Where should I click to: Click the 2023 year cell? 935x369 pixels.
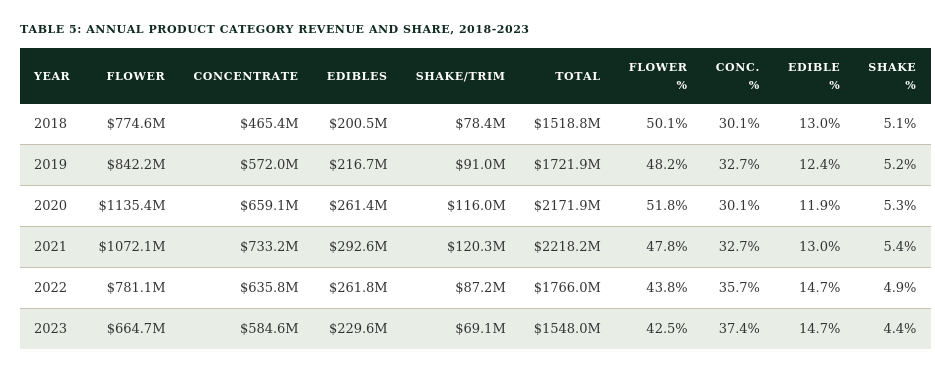click(50, 329)
